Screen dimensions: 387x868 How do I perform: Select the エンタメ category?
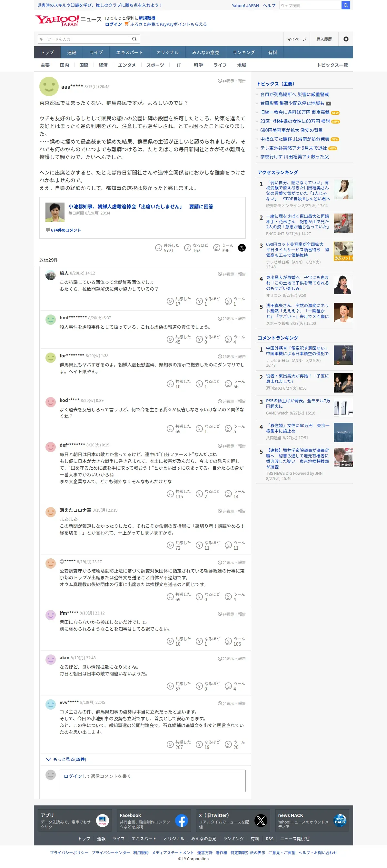127,65
